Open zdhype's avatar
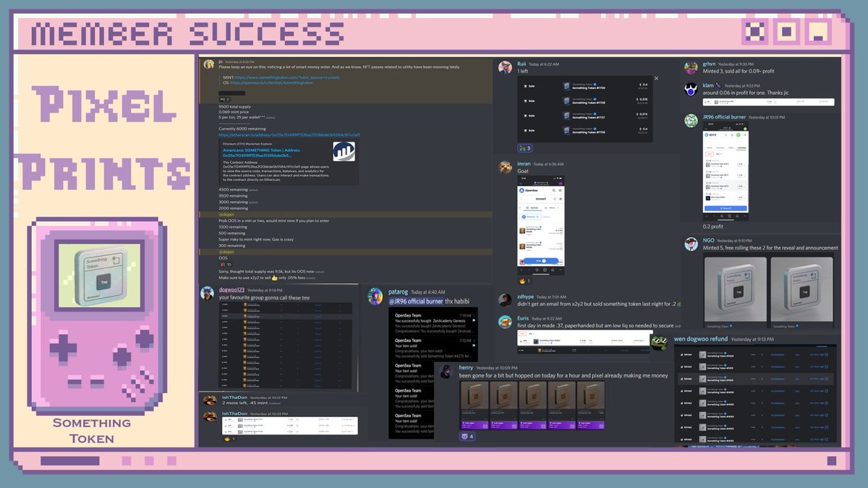Viewport: 868px width, 488px height. (x=506, y=299)
